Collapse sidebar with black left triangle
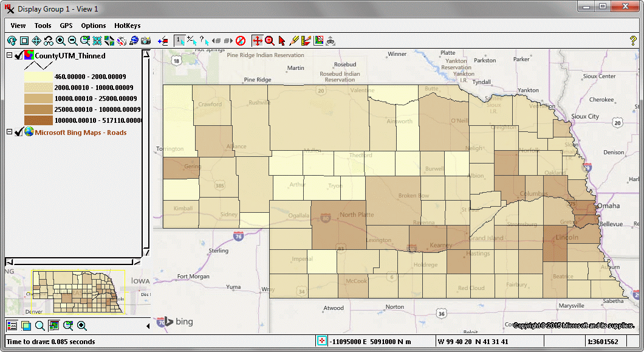 point(148,326)
